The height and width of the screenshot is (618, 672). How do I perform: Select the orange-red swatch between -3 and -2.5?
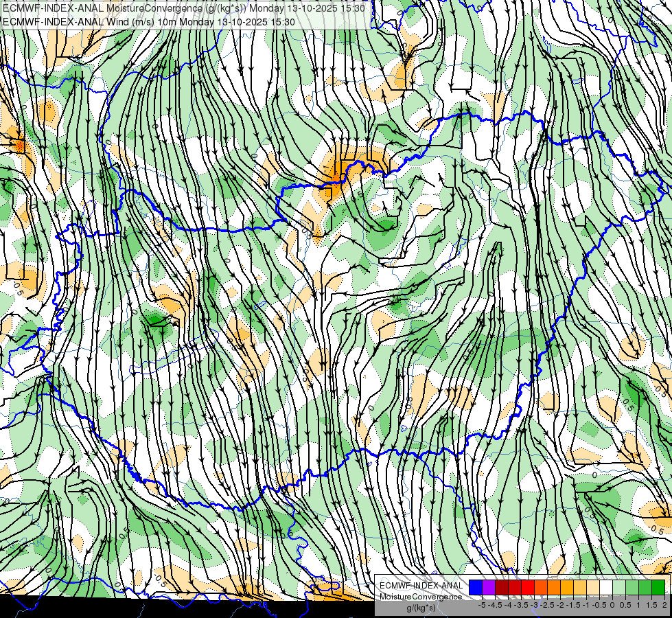(541, 587)
